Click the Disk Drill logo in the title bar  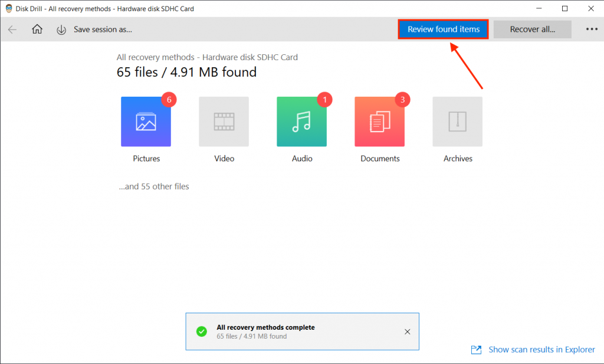click(8, 8)
